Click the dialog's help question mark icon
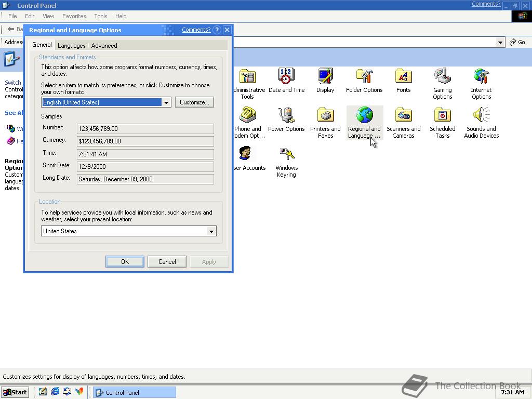This screenshot has height=399, width=532. click(x=217, y=30)
